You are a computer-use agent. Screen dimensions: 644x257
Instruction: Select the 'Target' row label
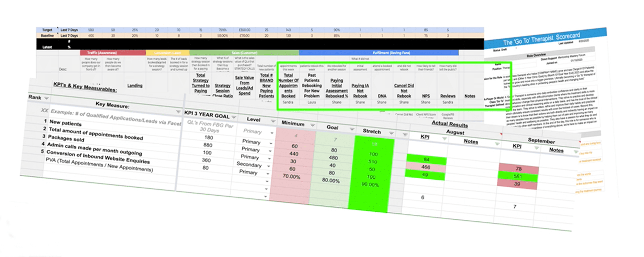pyautogui.click(x=47, y=30)
